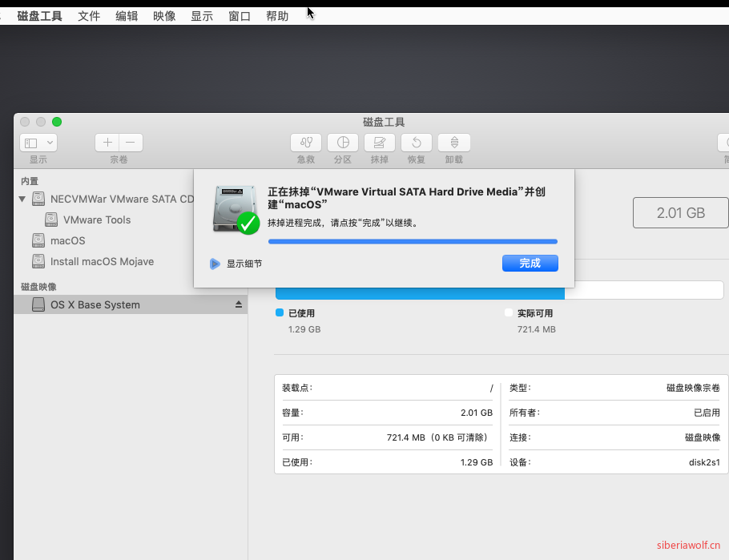Viewport: 729px width, 560px height.
Task: Select Install macOS Mojave disk icon
Action: pyautogui.click(x=38, y=261)
